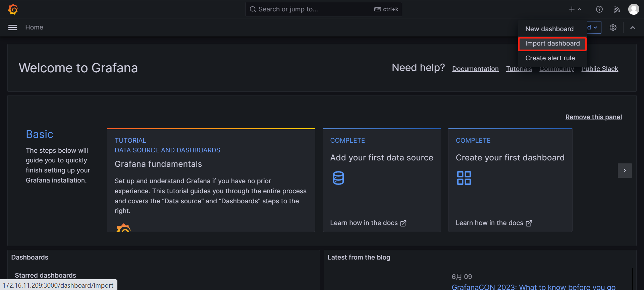644x290 pixels.
Task: Click the Search or jump to field
Action: (x=315, y=9)
